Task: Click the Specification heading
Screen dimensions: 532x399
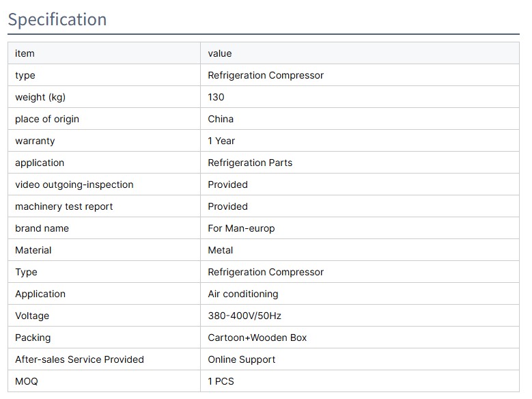Action: [x=57, y=19]
